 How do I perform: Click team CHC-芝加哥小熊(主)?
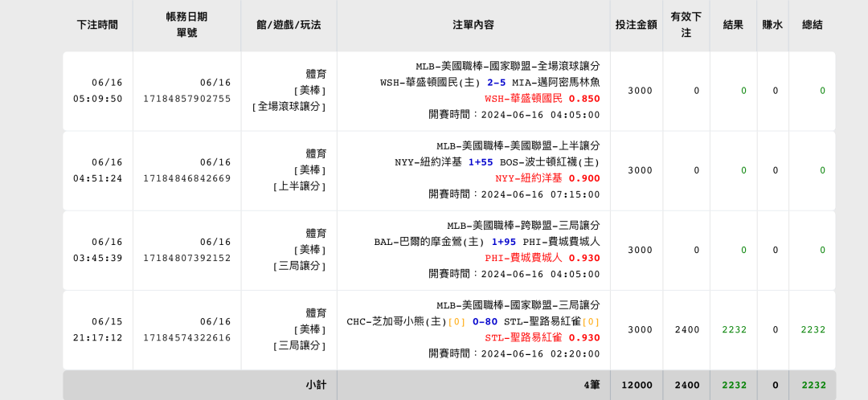[396, 322]
